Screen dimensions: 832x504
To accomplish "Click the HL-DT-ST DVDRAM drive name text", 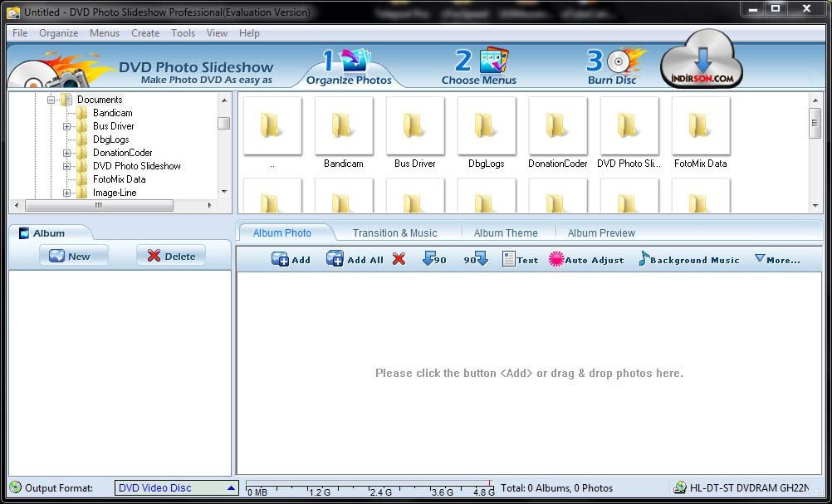I will click(x=749, y=488).
